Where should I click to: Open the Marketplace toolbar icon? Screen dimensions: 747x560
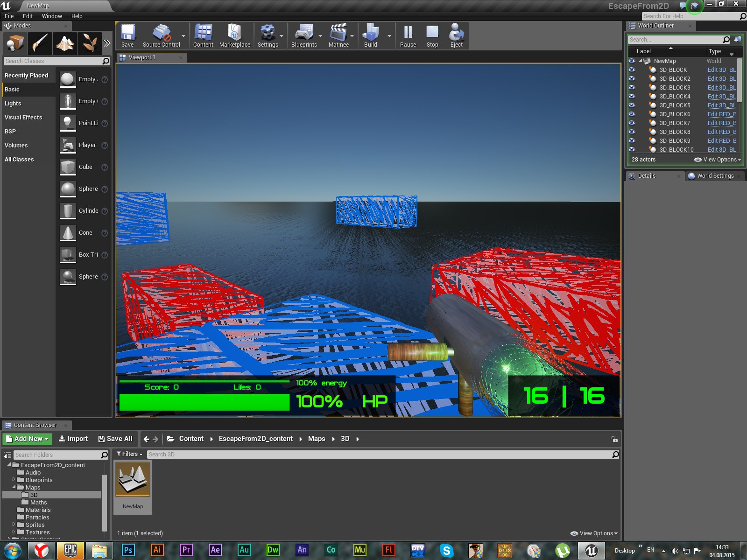pyautogui.click(x=234, y=35)
